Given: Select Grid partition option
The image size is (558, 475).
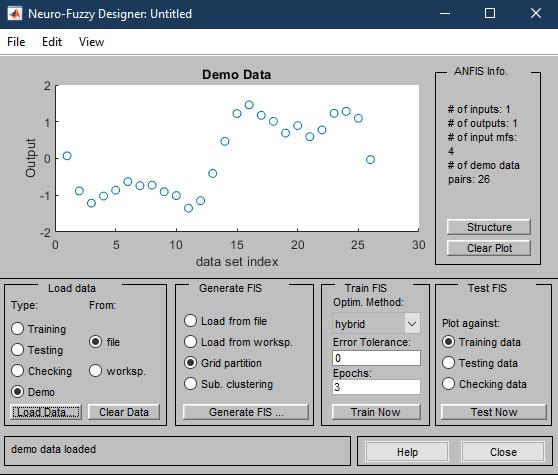Looking at the screenshot, I should [x=190, y=363].
